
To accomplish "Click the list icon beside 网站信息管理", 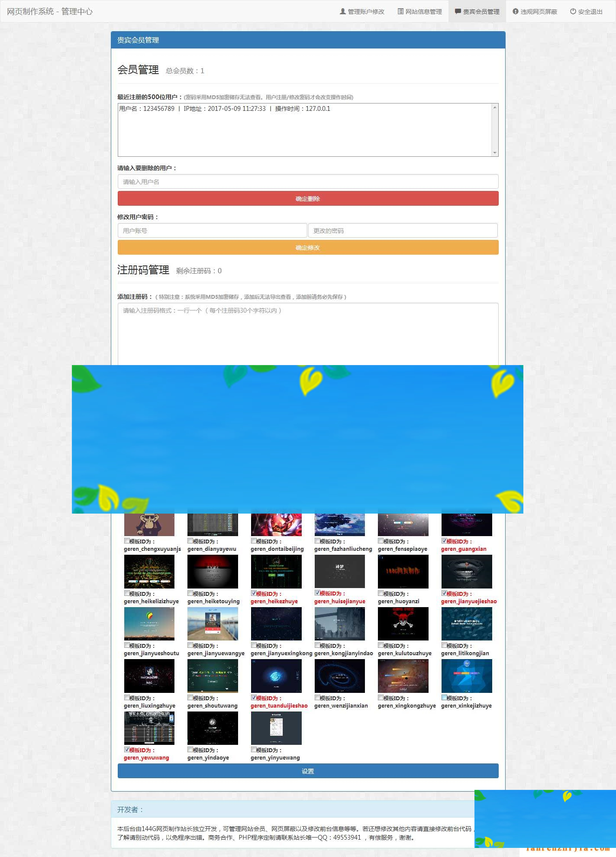I will click(x=400, y=12).
